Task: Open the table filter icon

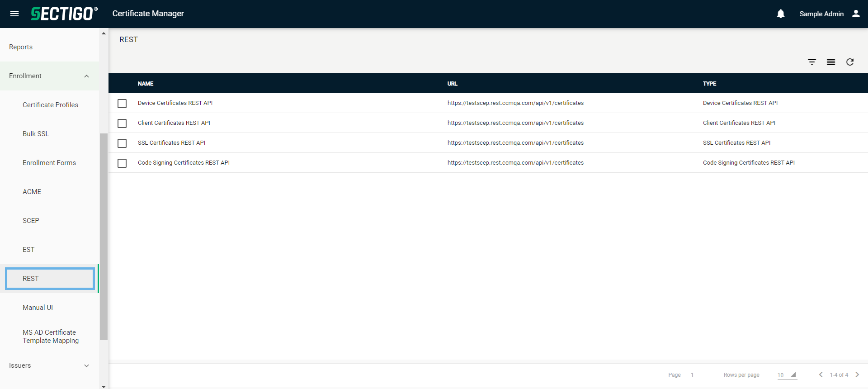Action: [812, 62]
